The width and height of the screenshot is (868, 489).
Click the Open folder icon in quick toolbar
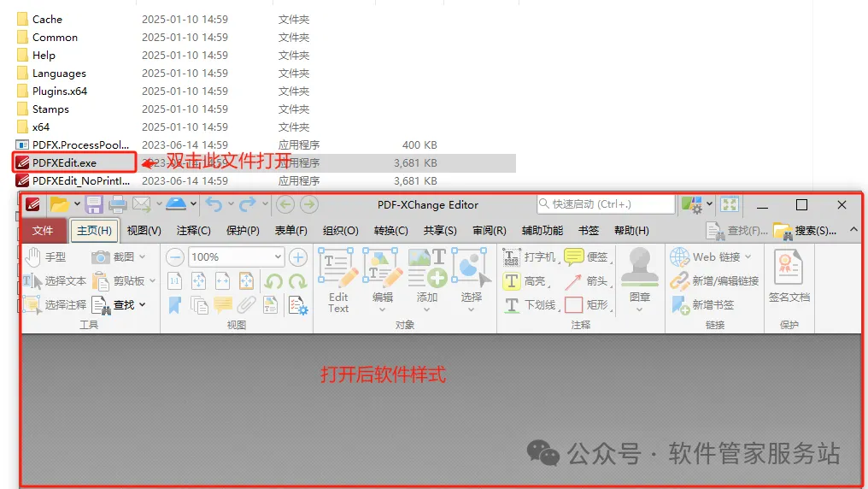[x=59, y=204]
